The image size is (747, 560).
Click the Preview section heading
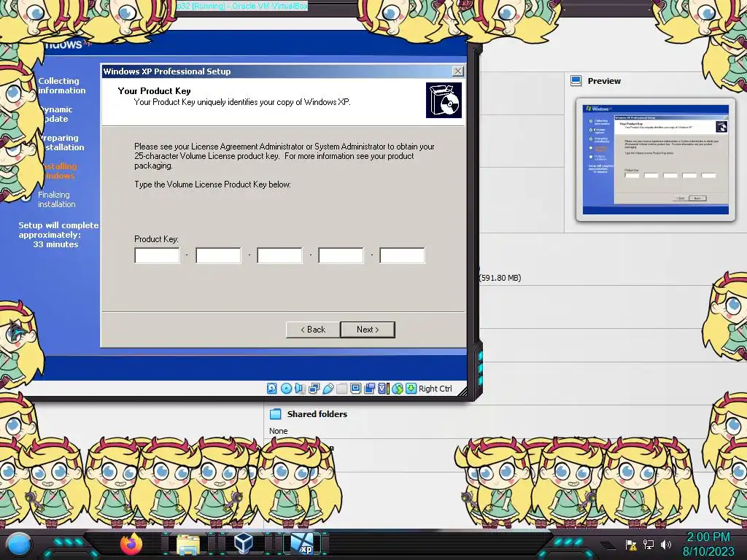[604, 81]
